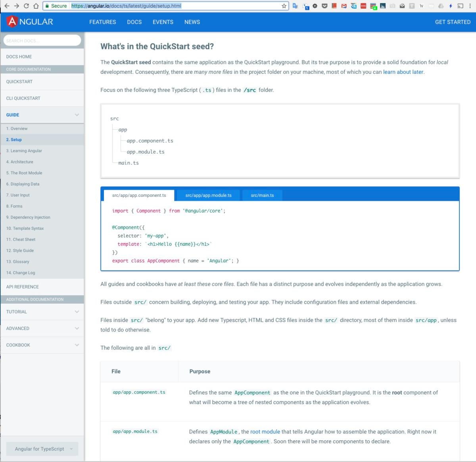Open DOCS HOME in the sidebar

[42, 57]
